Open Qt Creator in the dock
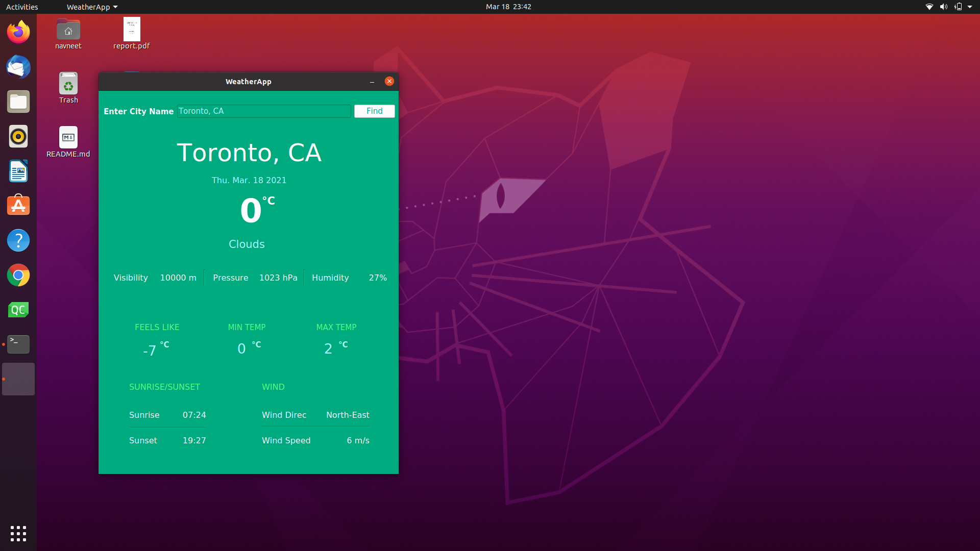 (18, 310)
